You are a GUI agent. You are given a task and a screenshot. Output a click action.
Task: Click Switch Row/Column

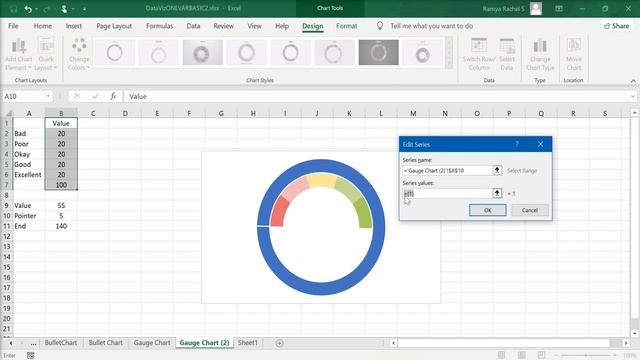[479, 54]
